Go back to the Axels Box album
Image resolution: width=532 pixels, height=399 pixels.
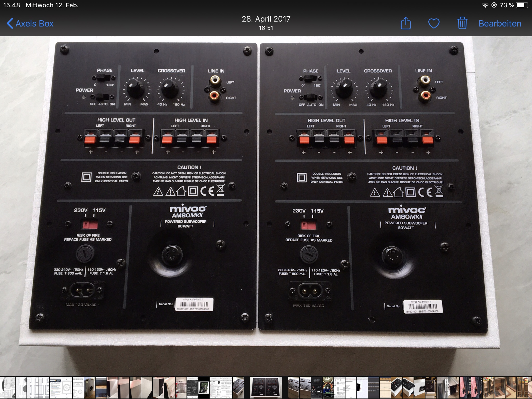[x=30, y=23]
